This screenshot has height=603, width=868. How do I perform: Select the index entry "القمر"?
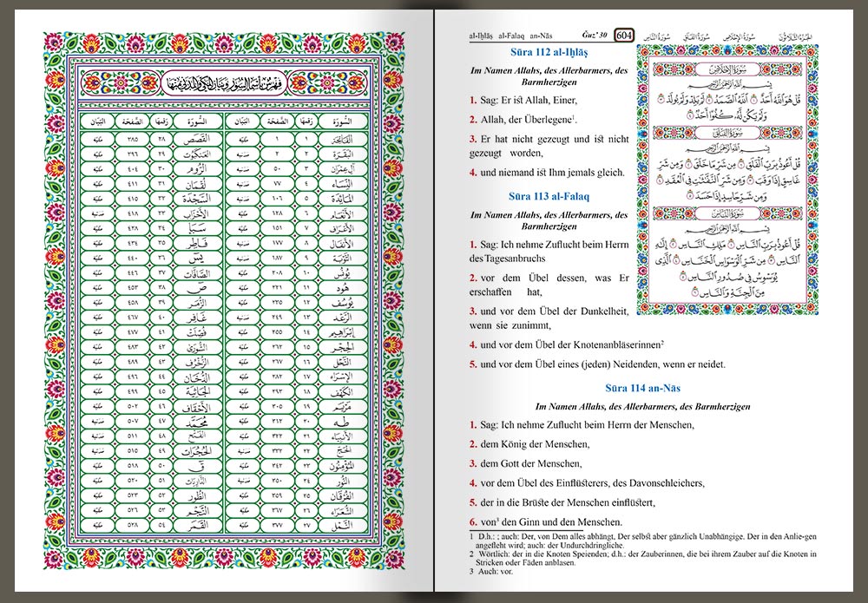(x=196, y=526)
